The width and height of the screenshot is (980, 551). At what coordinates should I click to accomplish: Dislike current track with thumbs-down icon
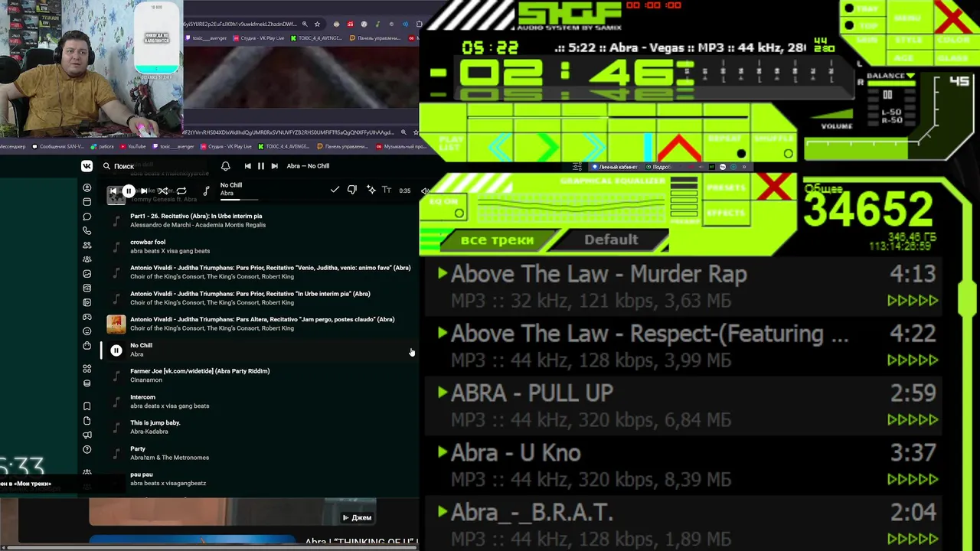[x=352, y=190]
